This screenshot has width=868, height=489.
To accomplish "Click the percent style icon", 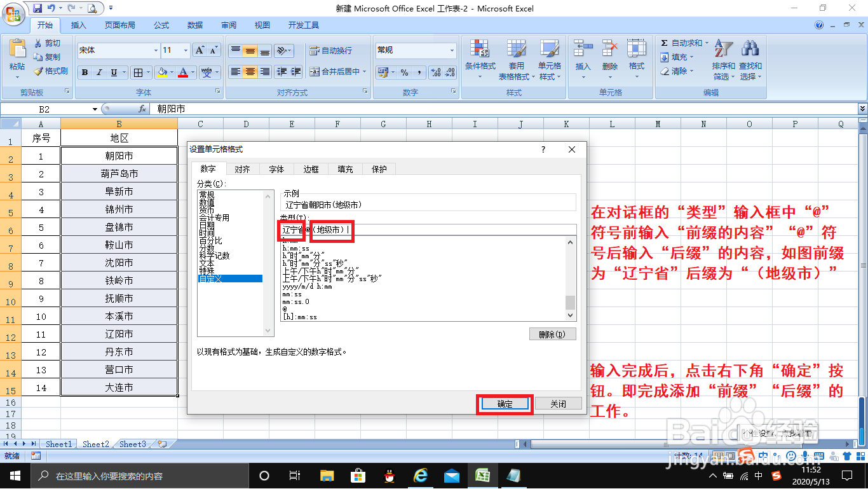I will (405, 72).
